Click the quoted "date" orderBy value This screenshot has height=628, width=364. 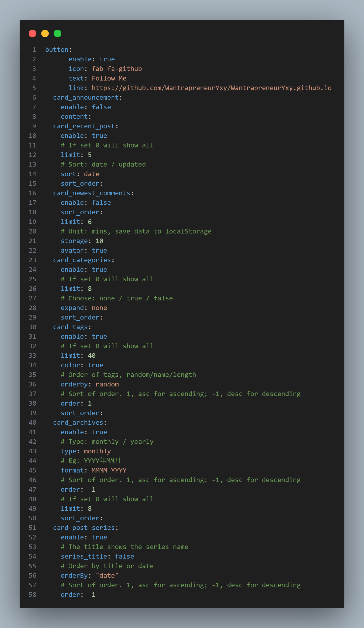(107, 575)
